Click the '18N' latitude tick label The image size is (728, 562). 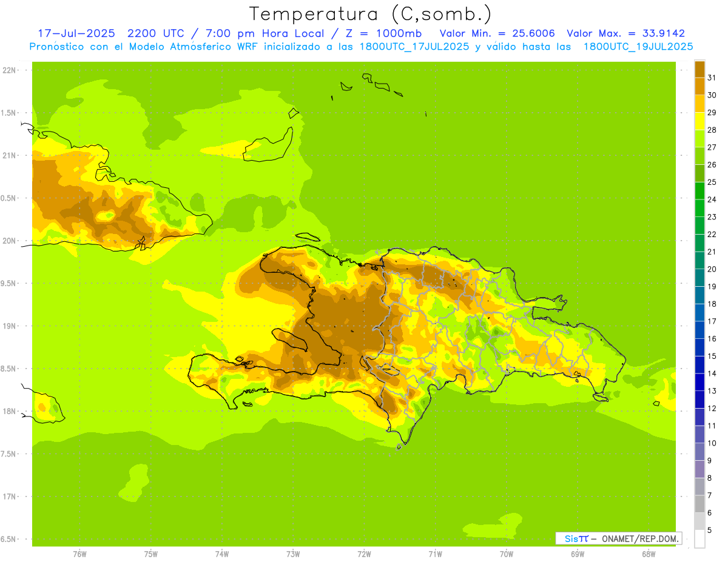pos(9,411)
